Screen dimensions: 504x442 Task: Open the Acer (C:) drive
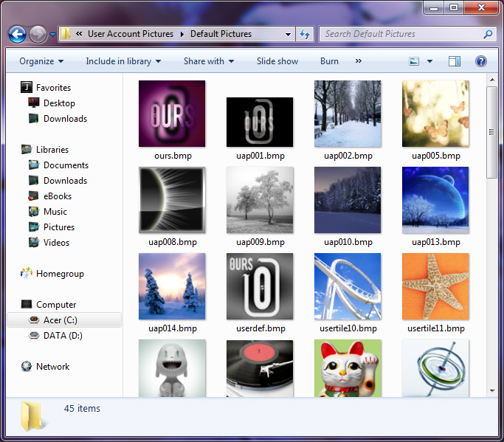[64, 320]
